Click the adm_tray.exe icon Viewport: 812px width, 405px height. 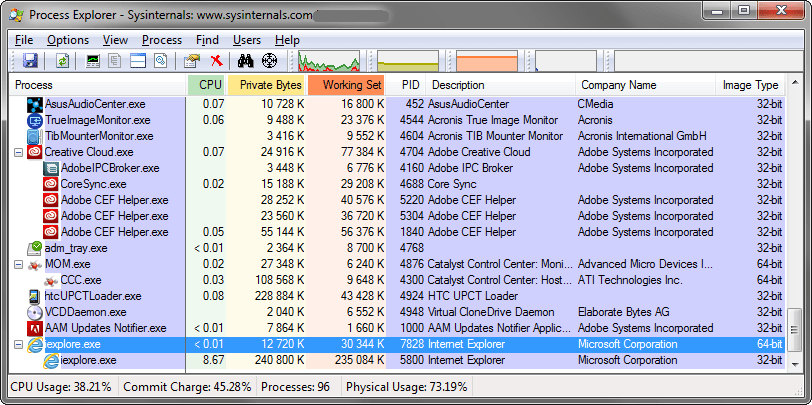coord(35,248)
